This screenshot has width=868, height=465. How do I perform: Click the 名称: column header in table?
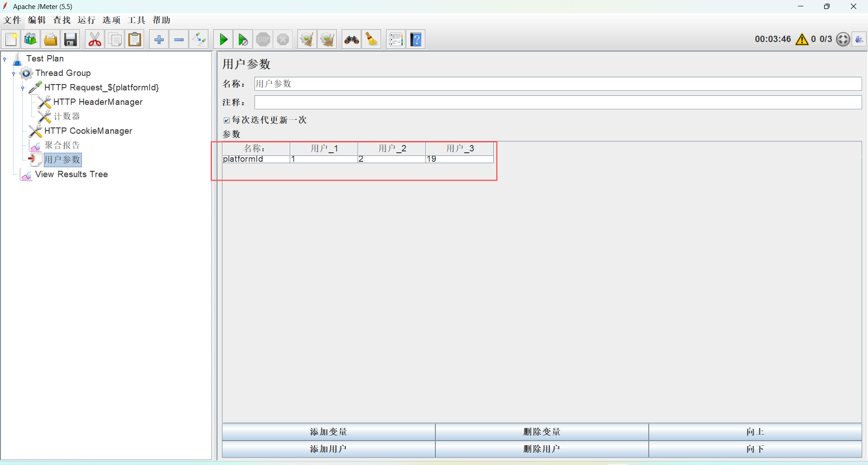256,149
